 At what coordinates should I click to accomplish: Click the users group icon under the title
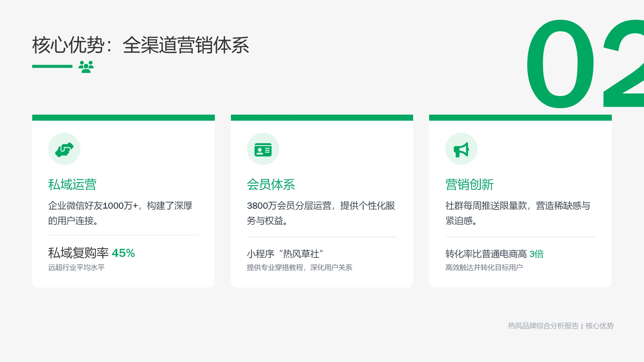pos(86,67)
